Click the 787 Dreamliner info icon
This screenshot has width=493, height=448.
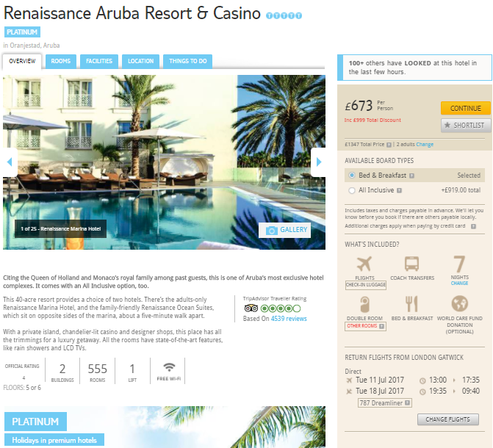pyautogui.click(x=407, y=402)
